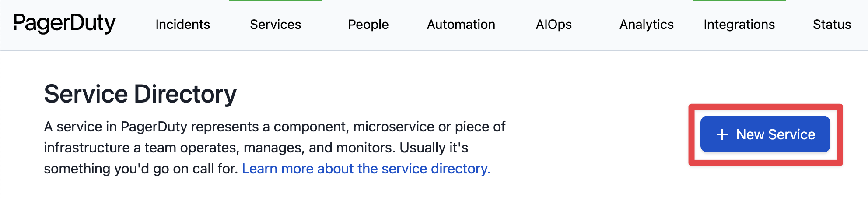Click the plus icon on New Service

(722, 134)
